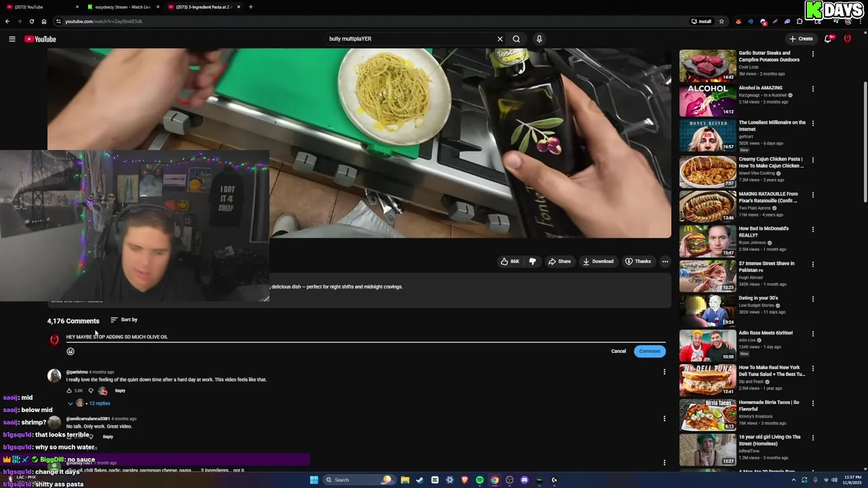Open Sort by comments dropdown
This screenshot has height=488, width=868.
[124, 320]
